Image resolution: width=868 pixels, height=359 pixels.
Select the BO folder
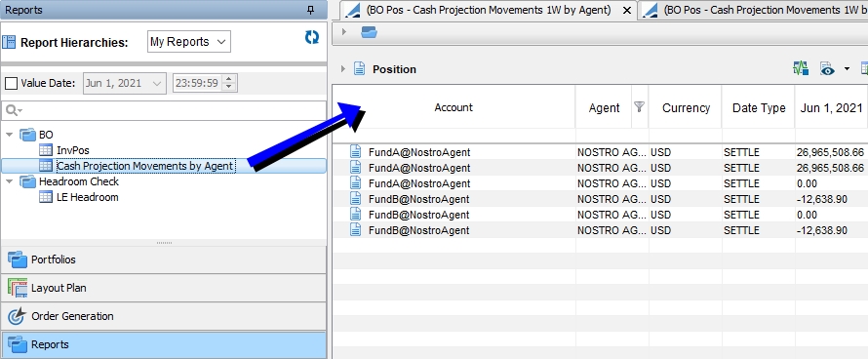46,135
